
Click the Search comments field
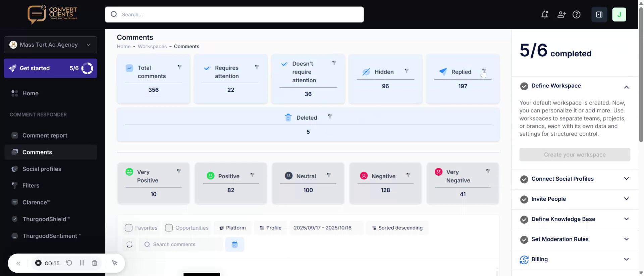coord(181,244)
